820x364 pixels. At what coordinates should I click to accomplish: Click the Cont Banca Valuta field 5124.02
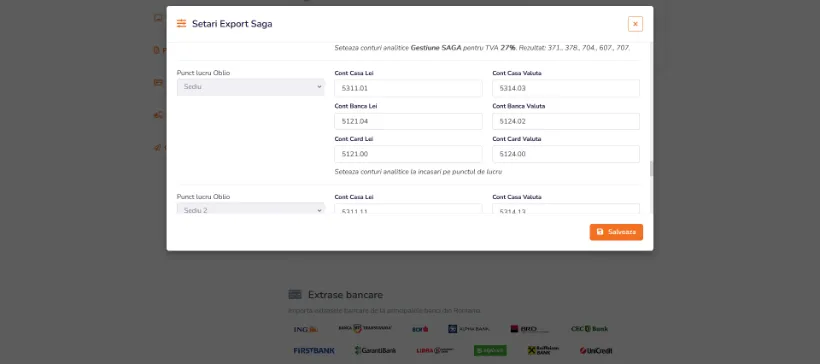(x=566, y=121)
